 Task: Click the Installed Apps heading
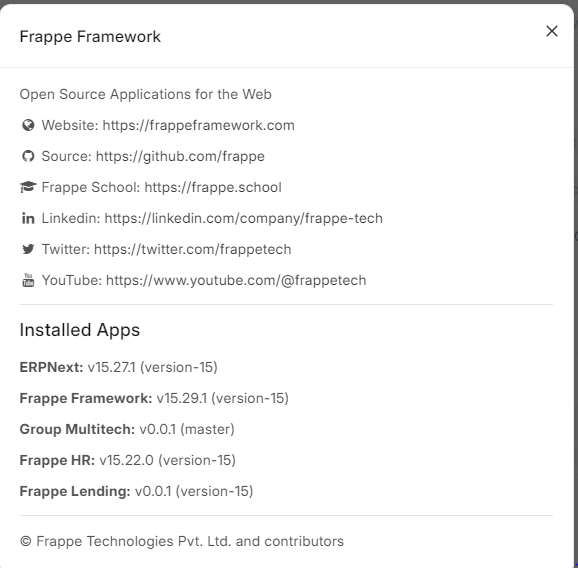tap(80, 330)
